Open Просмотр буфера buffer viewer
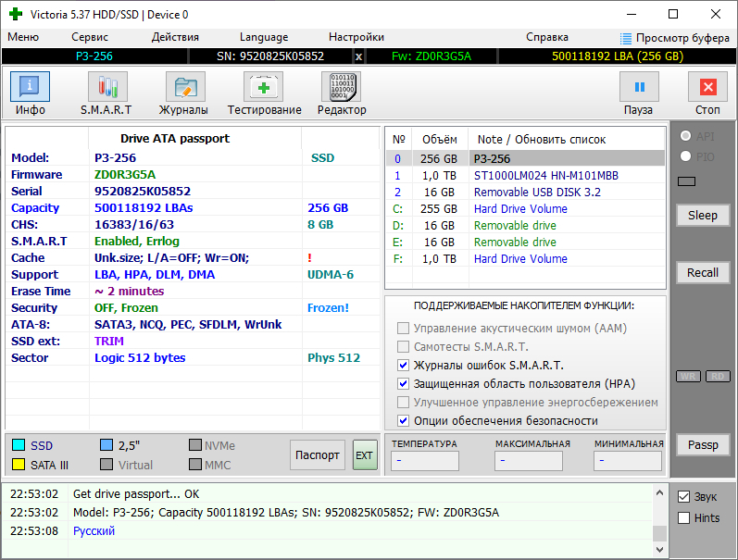Image resolution: width=738 pixels, height=560 pixels. pos(675,37)
